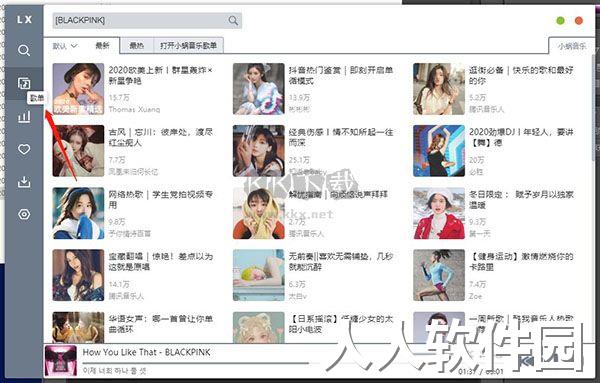Click the previous track button in player
Image resolution: width=600 pixels, height=383 pixels.
pos(527,361)
